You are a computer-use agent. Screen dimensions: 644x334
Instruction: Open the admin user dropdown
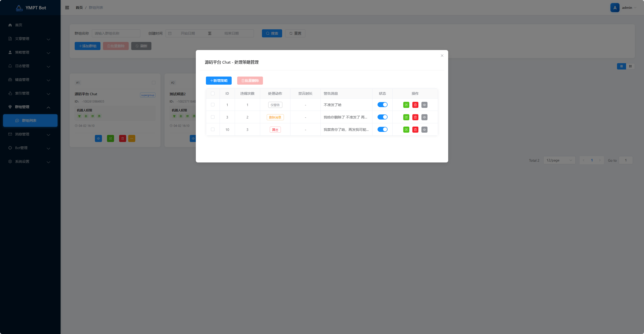[627, 8]
